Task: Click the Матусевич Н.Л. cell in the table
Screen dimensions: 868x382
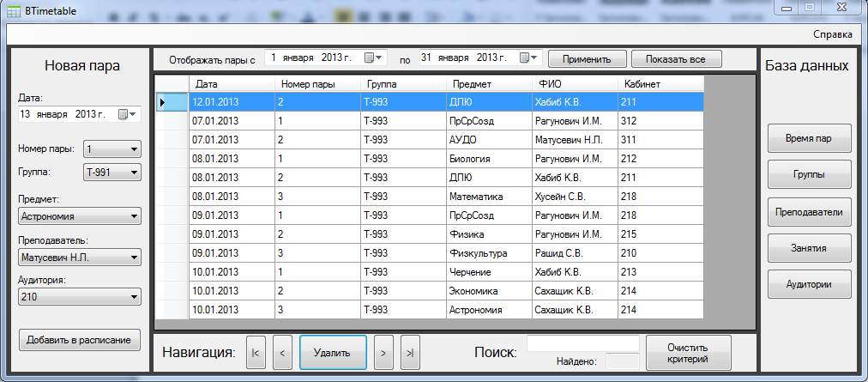Action: pyautogui.click(x=576, y=140)
